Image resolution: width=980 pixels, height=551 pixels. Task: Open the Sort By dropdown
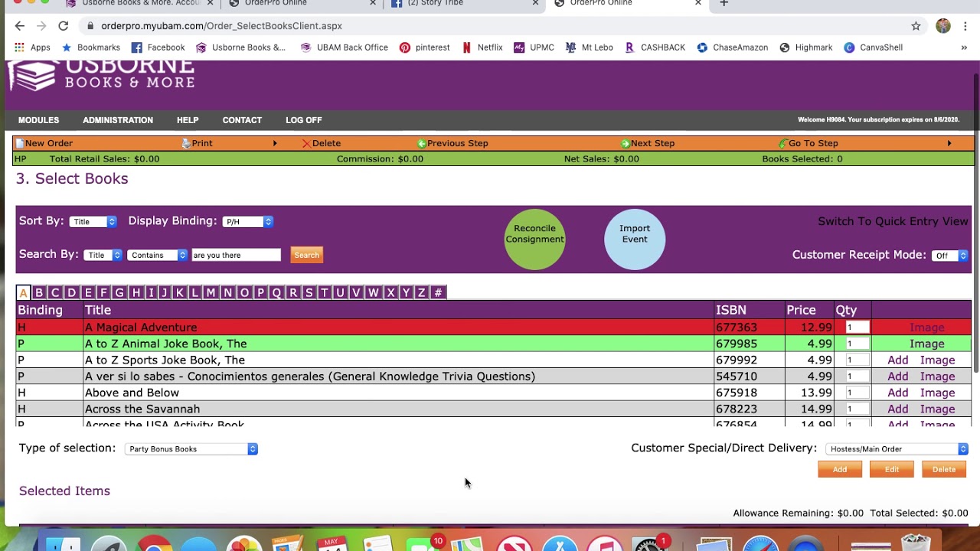click(x=93, y=222)
